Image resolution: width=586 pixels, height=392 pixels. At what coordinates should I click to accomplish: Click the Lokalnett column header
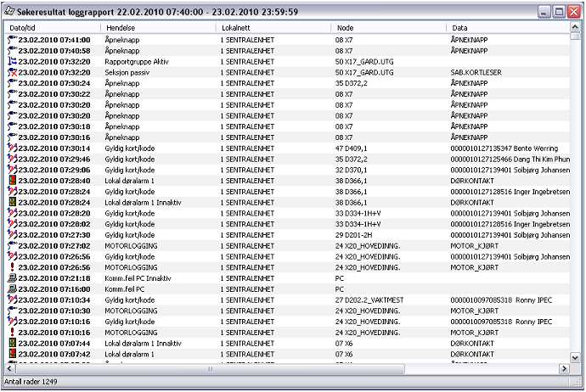click(x=273, y=28)
